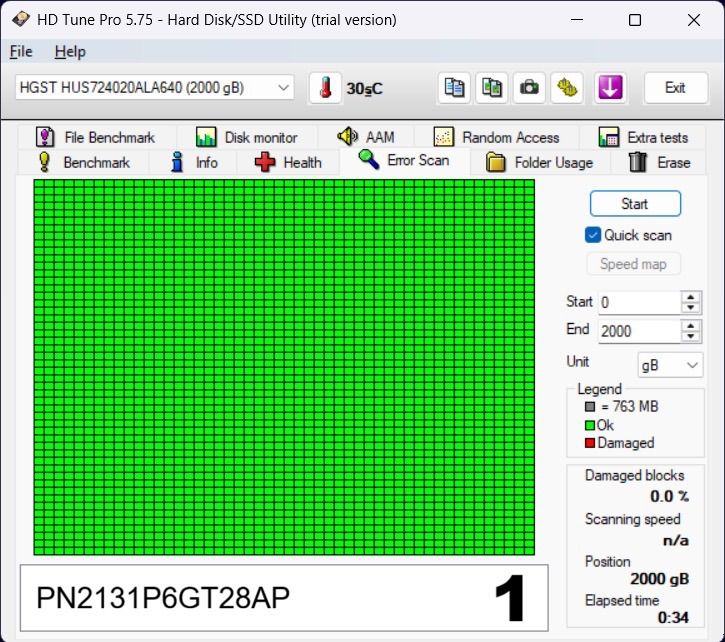Increase the Start value with up arrow
725x642 pixels.
pyautogui.click(x=691, y=297)
